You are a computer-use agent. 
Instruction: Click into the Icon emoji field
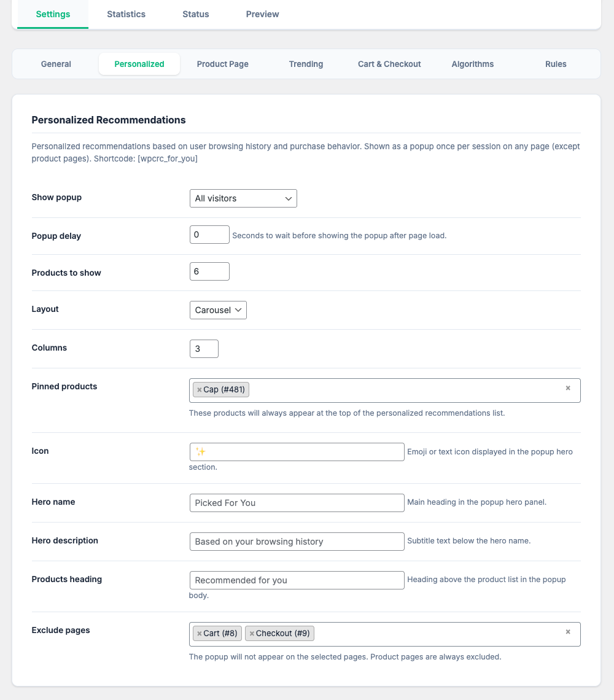(x=297, y=452)
